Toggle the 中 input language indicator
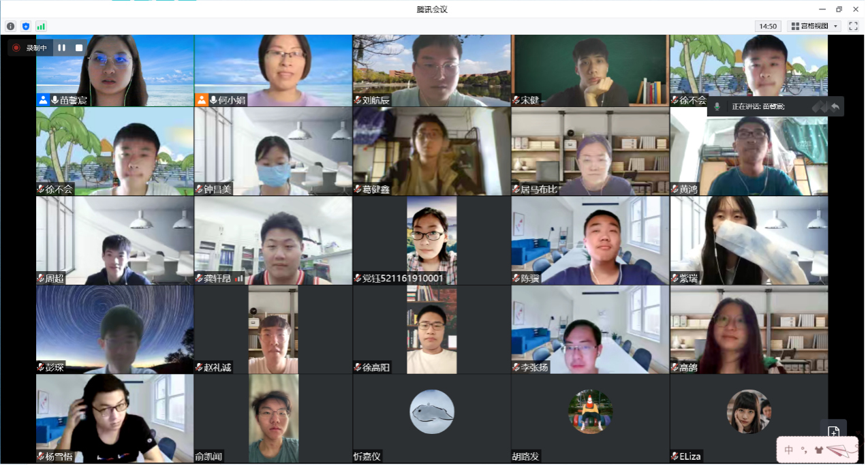Screen dimensions: 868x468 pos(789,450)
